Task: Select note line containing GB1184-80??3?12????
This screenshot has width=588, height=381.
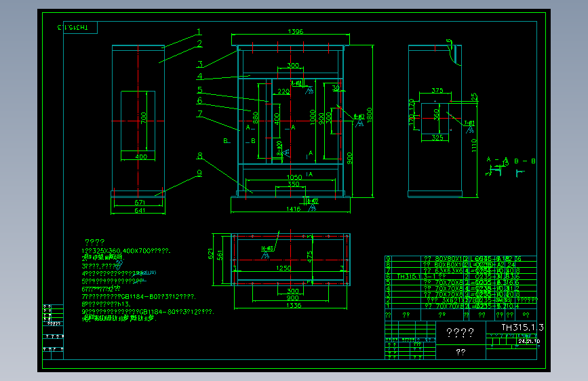Action: coord(148,312)
